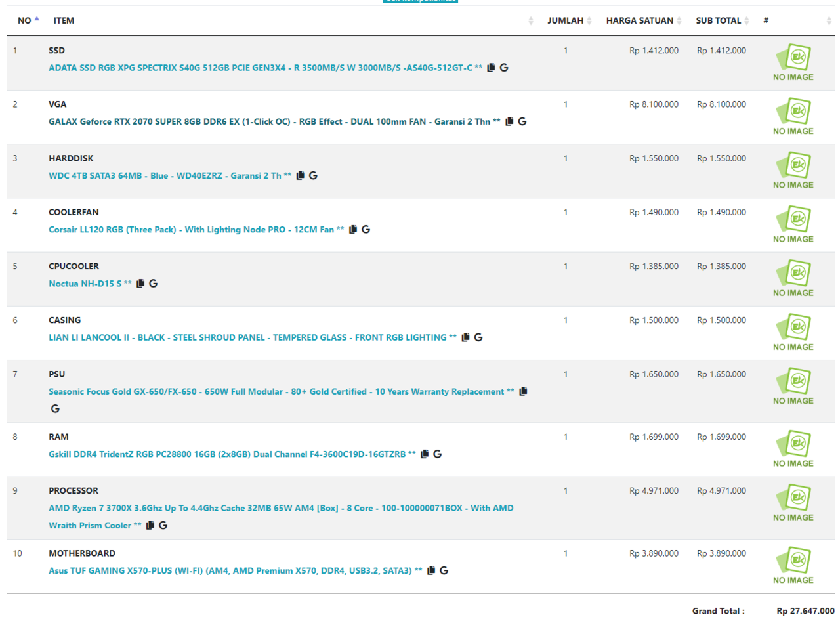
Task: Open the WDC 4TB SATA3 Blue link
Action: (171, 175)
